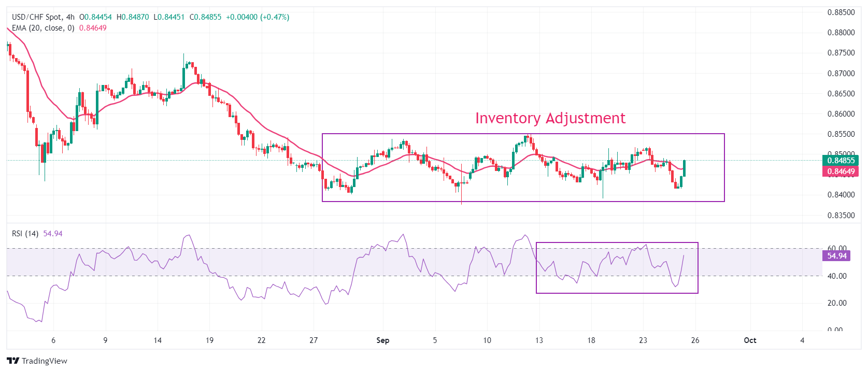Click the pink 0.84649 EMA price tag
Image resolution: width=868 pixels, height=372 pixels.
coord(840,171)
